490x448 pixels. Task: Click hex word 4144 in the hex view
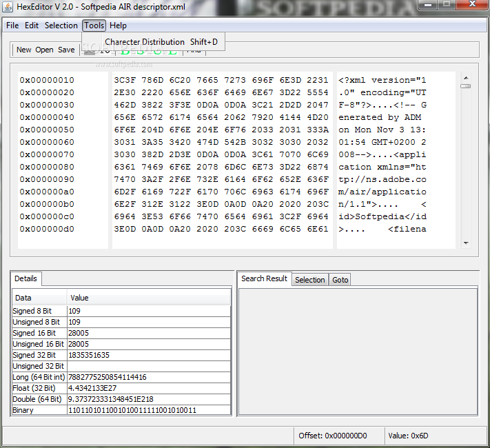point(290,117)
